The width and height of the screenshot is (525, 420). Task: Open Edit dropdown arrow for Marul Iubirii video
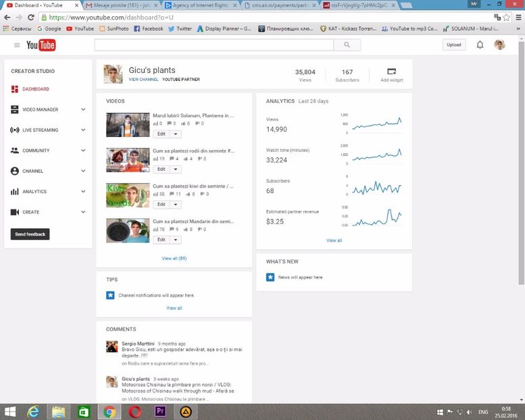point(176,134)
